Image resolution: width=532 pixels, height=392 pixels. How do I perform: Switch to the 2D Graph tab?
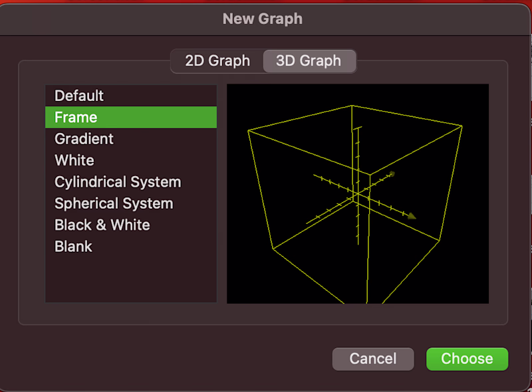(x=217, y=60)
